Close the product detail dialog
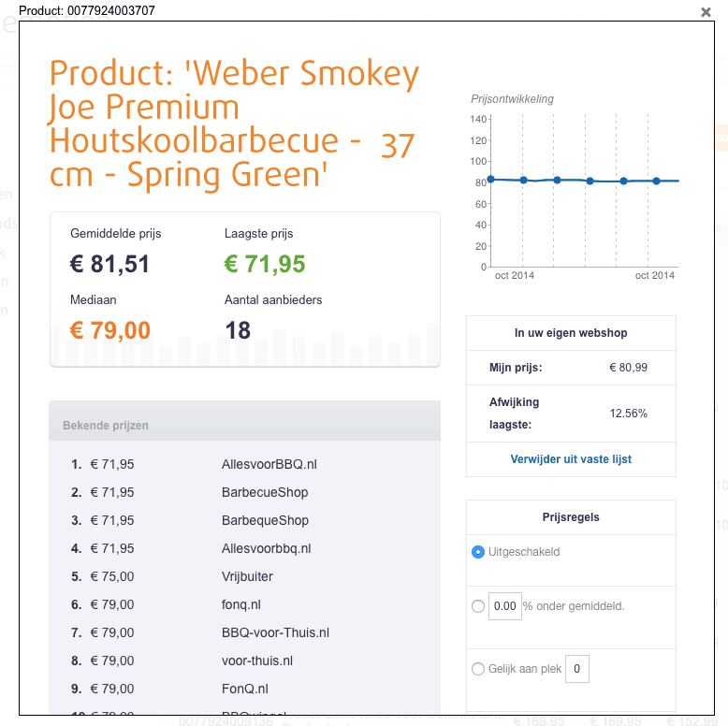 pyautogui.click(x=706, y=11)
